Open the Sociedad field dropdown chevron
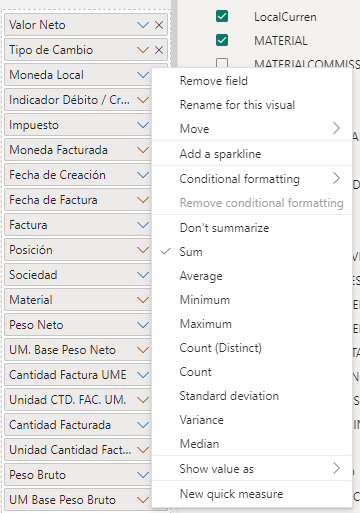 coord(143,275)
